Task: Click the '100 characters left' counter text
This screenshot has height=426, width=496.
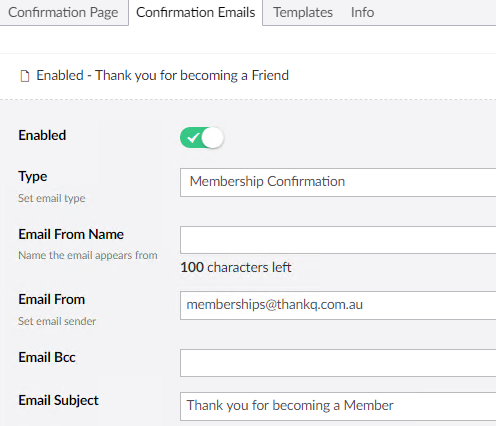Action: point(236,267)
